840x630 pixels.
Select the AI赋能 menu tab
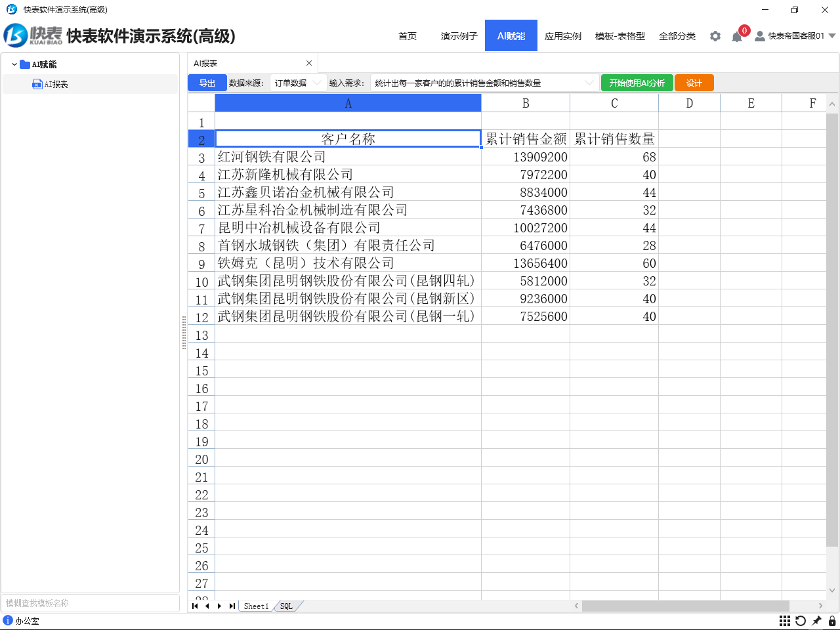(x=511, y=35)
